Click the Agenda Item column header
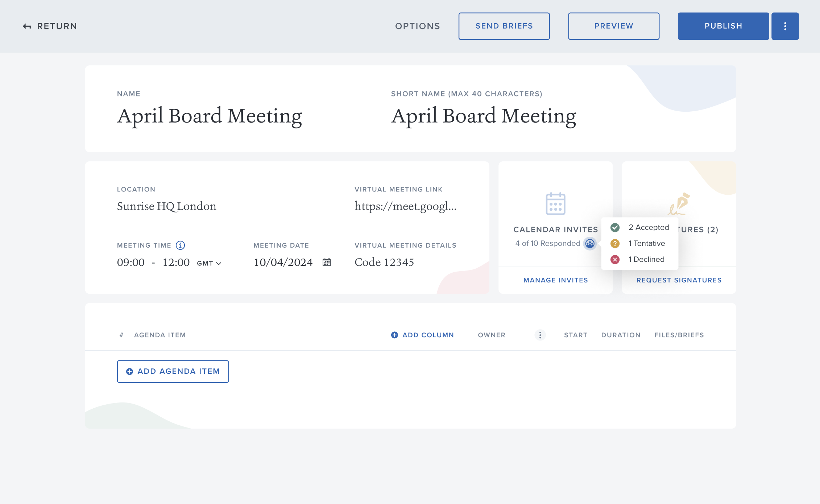 pyautogui.click(x=160, y=335)
